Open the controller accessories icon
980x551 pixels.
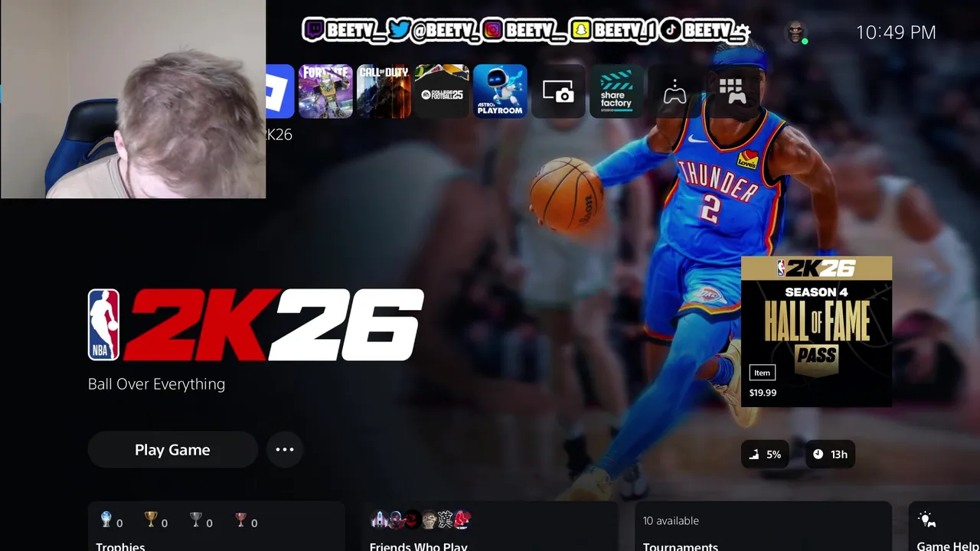[x=675, y=92]
